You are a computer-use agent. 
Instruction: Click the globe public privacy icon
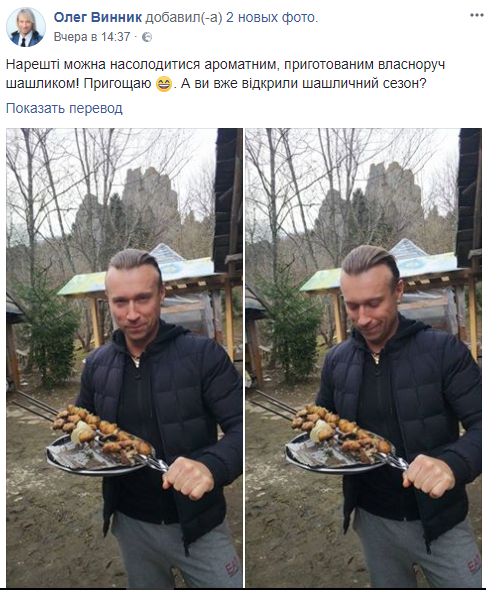tap(147, 37)
